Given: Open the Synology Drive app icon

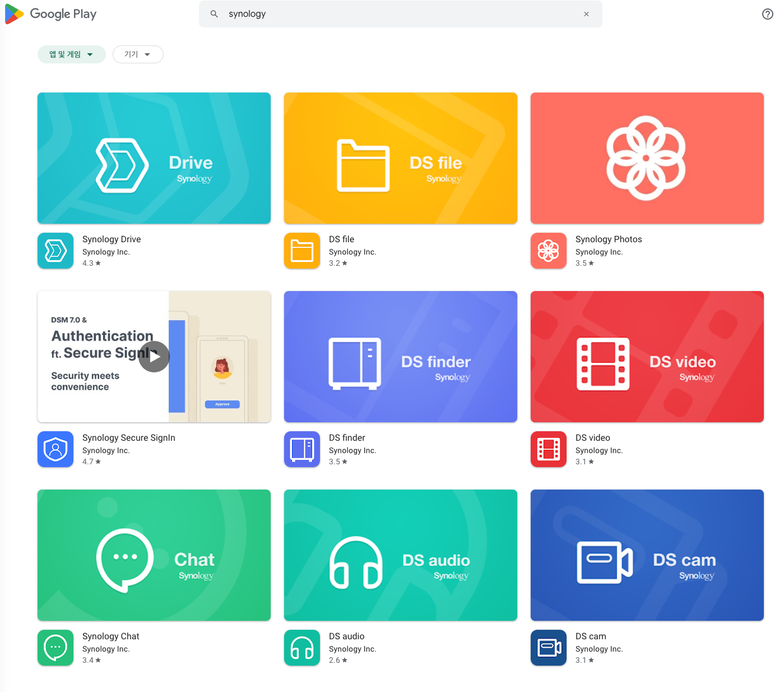Looking at the screenshot, I should point(55,251).
